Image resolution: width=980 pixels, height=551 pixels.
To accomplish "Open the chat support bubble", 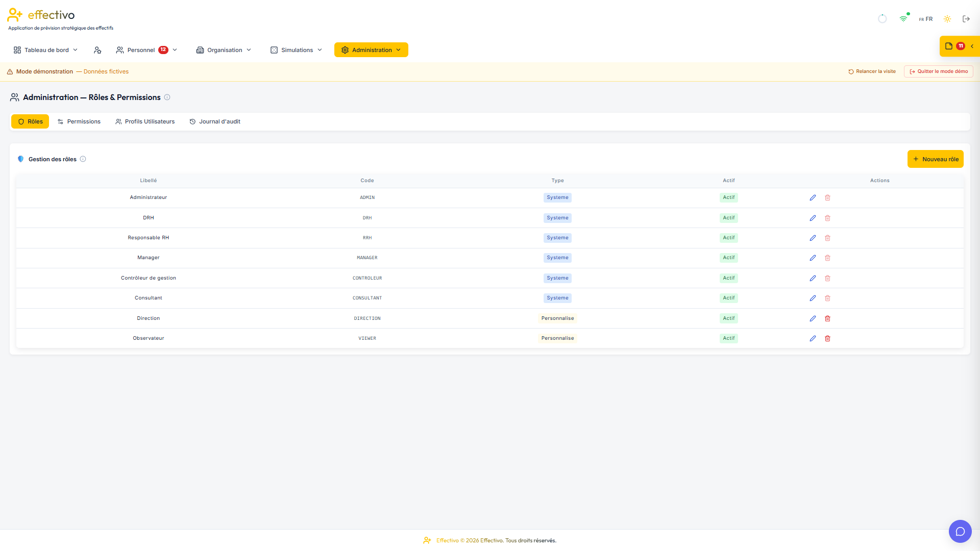I will click(960, 532).
